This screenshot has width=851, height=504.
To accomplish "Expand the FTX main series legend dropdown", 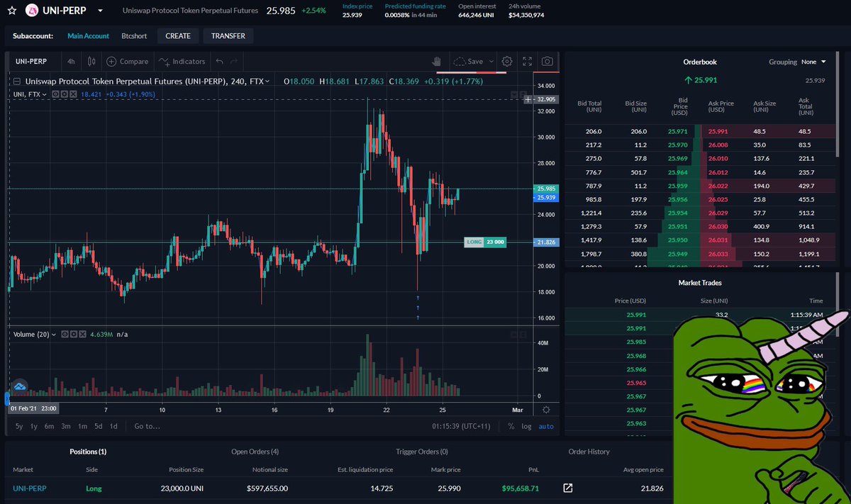I will coord(267,82).
